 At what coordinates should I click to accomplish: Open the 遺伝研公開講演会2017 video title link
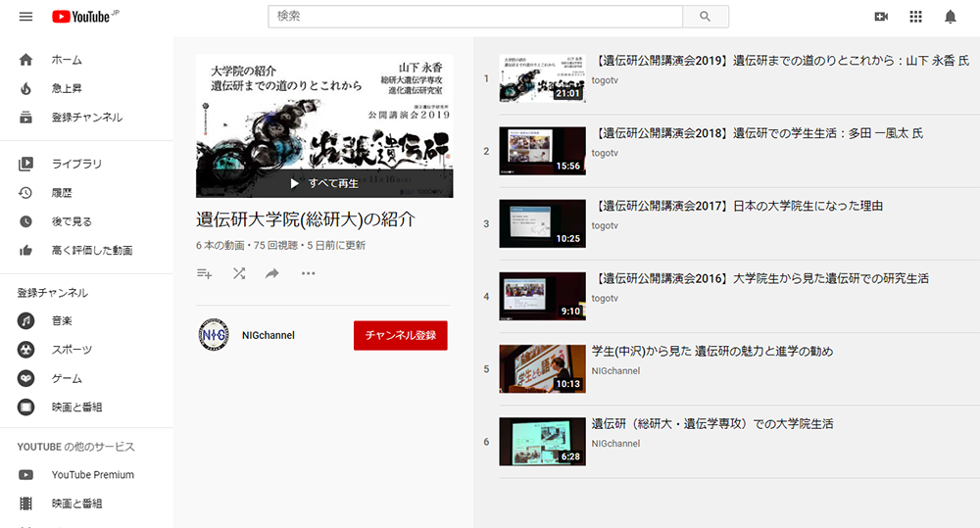coord(739,206)
